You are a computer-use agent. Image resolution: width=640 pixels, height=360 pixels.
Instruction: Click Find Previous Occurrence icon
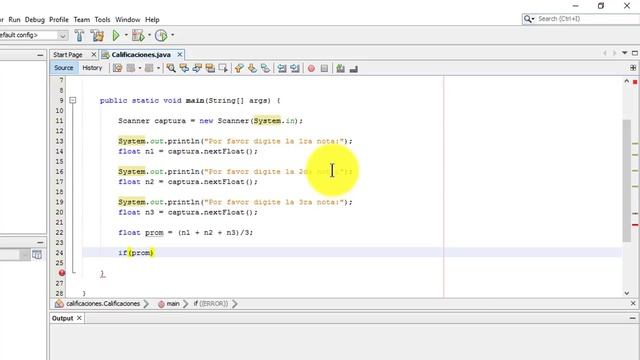(x=184, y=68)
